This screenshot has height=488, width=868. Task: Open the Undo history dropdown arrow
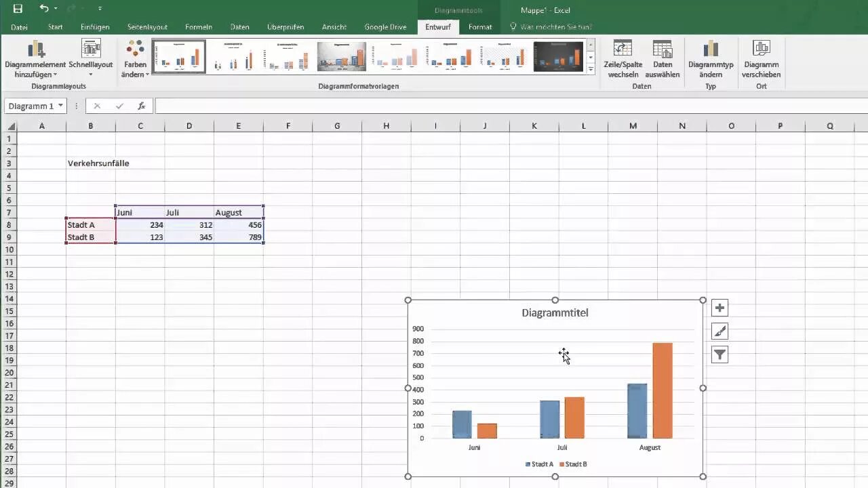[56, 9]
